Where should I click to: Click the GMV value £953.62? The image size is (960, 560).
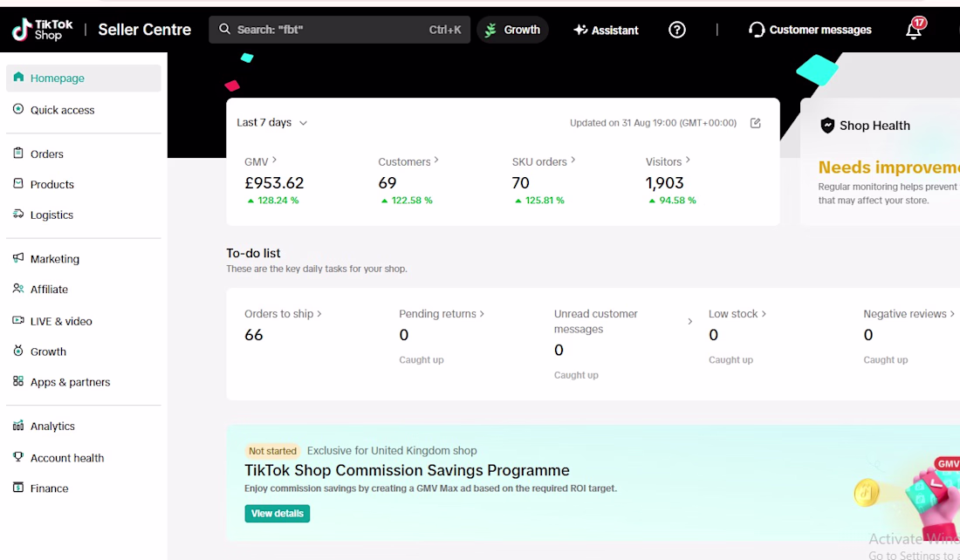(x=274, y=183)
